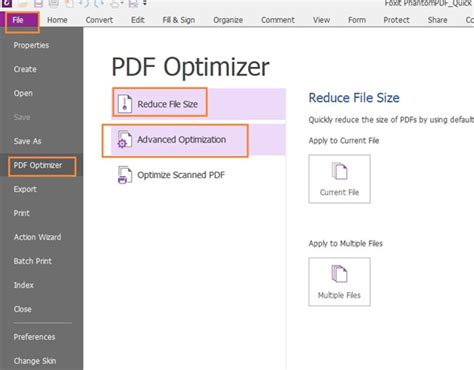Open the Form ribbon tab

tap(357, 20)
